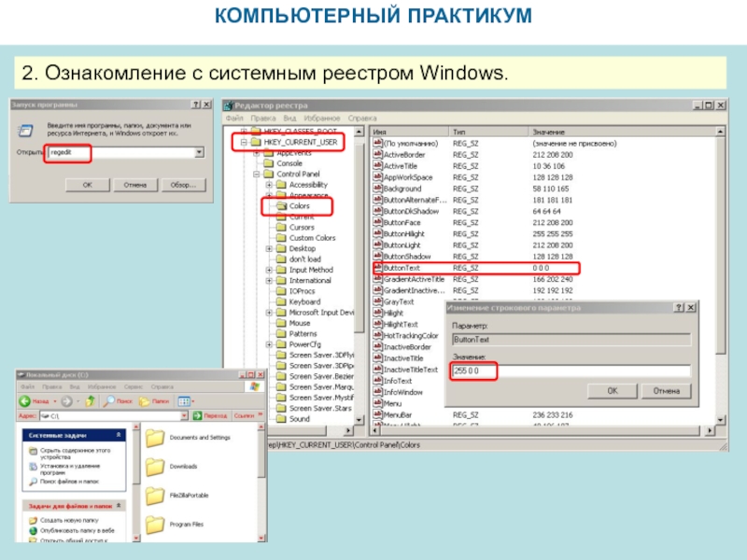Collapse the HKEY_CURRENT_USER tree node
The image size is (747, 560).
pos(245,142)
